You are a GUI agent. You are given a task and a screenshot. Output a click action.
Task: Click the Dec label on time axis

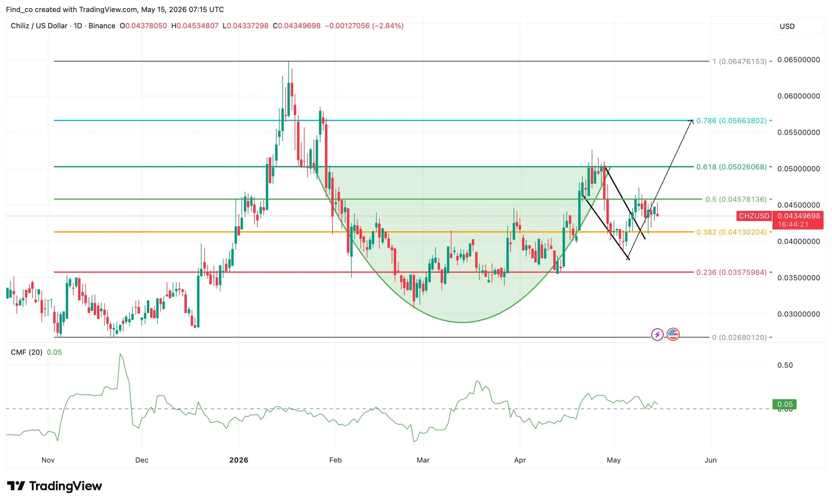(x=142, y=460)
